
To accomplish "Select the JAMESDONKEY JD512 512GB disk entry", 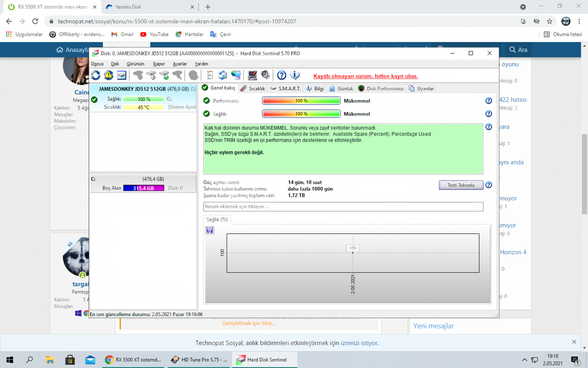I will pyautogui.click(x=143, y=98).
